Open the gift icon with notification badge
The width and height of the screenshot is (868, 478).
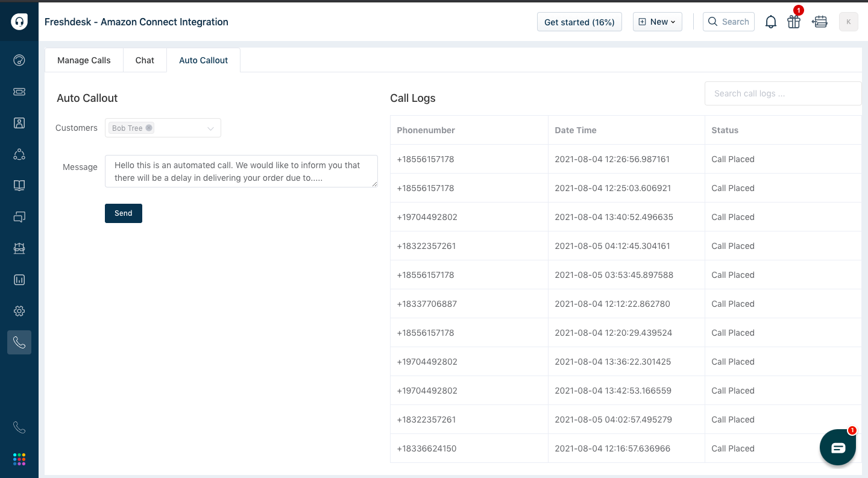click(794, 22)
